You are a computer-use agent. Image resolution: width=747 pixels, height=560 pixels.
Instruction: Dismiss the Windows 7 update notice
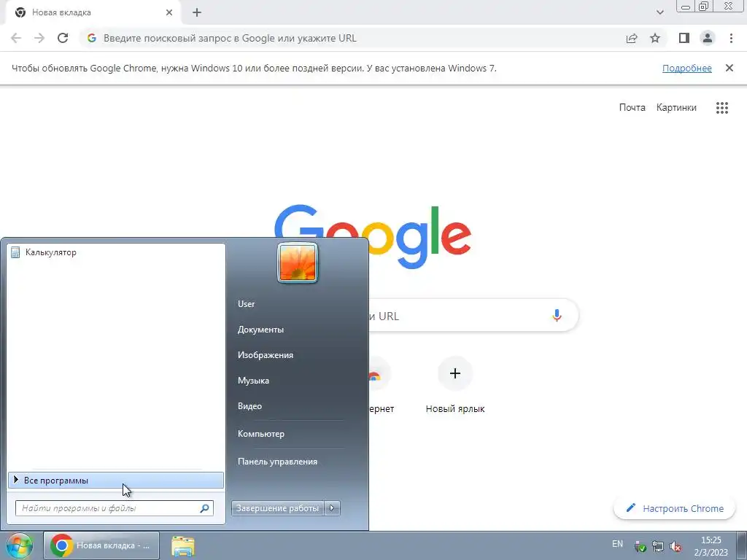pyautogui.click(x=729, y=68)
